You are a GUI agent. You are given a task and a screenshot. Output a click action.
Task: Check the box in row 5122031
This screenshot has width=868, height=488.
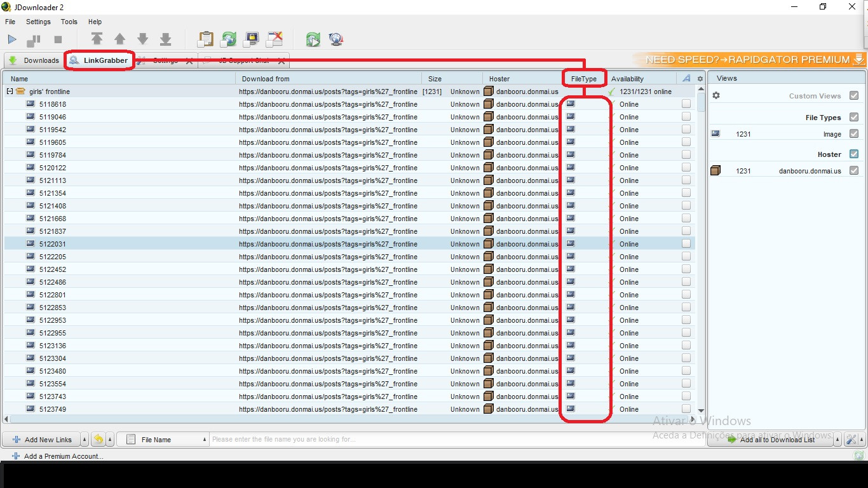[686, 243]
